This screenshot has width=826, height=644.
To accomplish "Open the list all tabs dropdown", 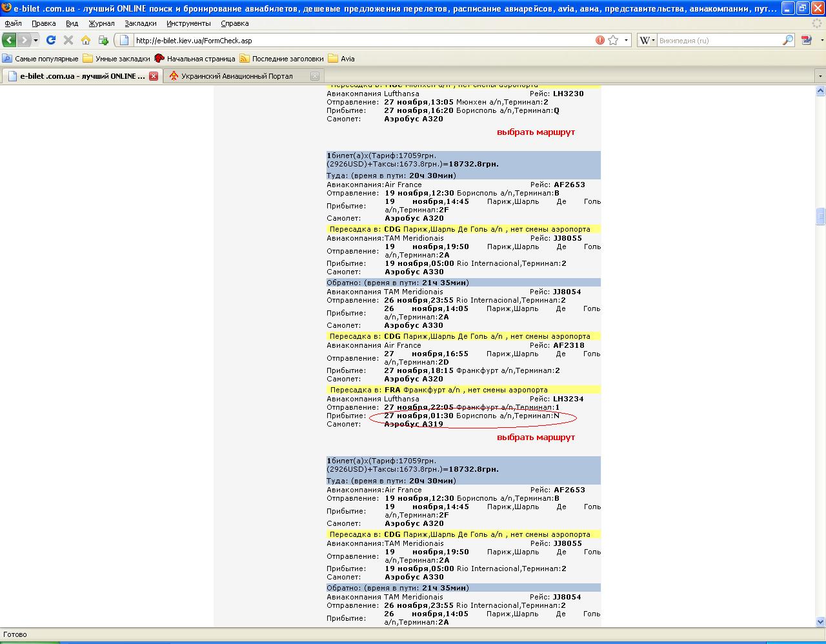I will coord(820,76).
